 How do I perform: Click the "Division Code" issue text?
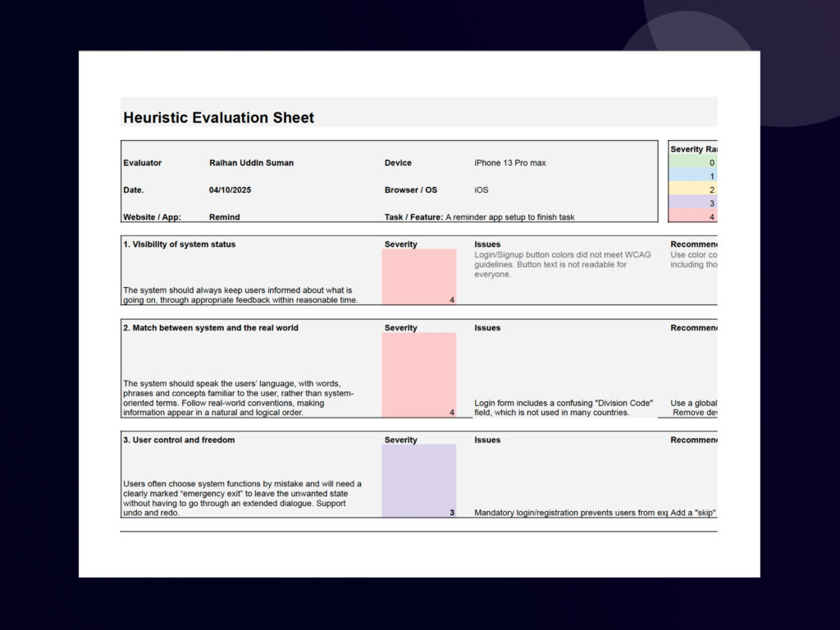[564, 408]
